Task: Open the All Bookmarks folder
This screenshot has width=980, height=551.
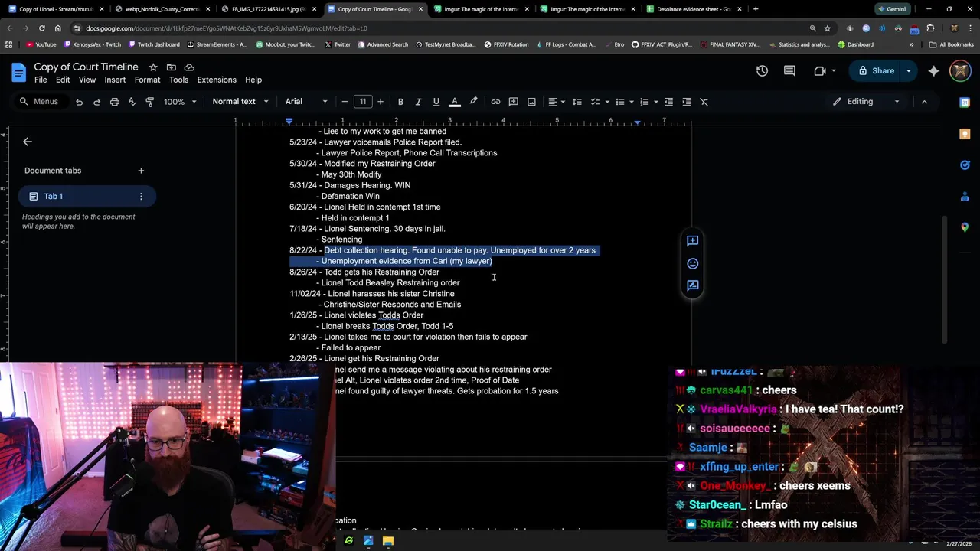Action: coord(950,44)
